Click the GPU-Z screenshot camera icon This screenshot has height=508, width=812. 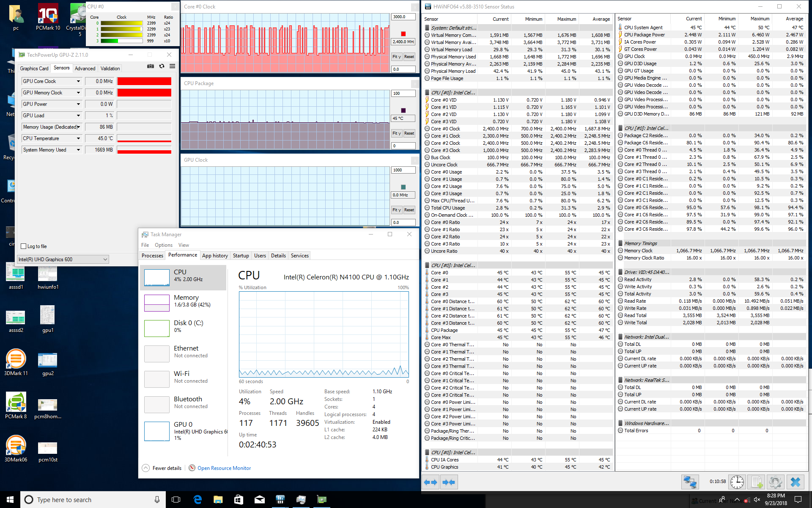tap(151, 66)
